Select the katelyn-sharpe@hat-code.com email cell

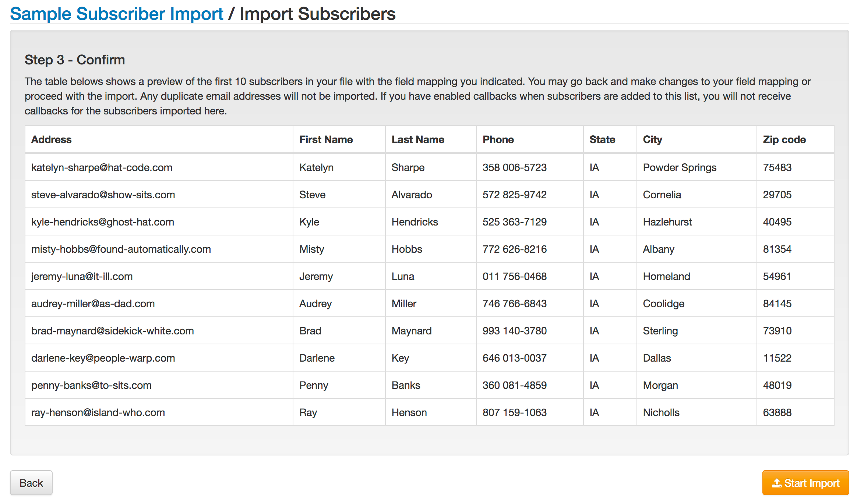pos(102,168)
